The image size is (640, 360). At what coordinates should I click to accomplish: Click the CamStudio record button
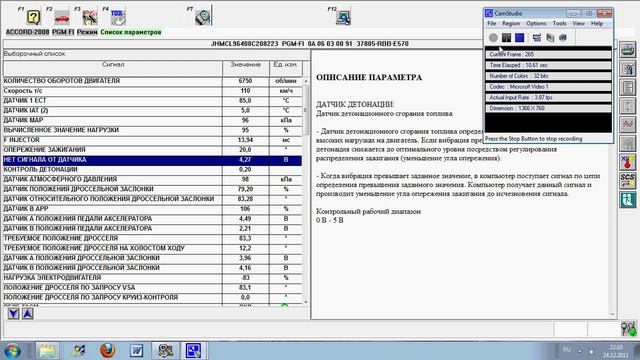493,38
